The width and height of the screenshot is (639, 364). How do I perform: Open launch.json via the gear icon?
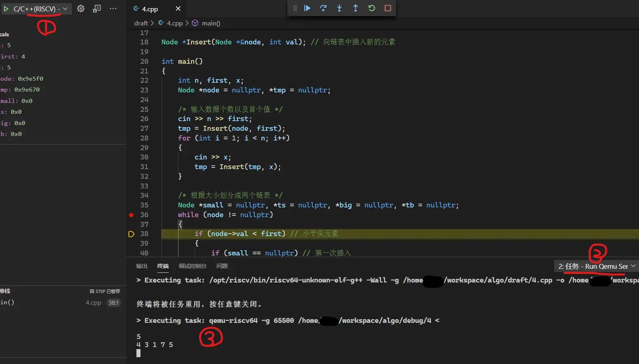[x=81, y=8]
